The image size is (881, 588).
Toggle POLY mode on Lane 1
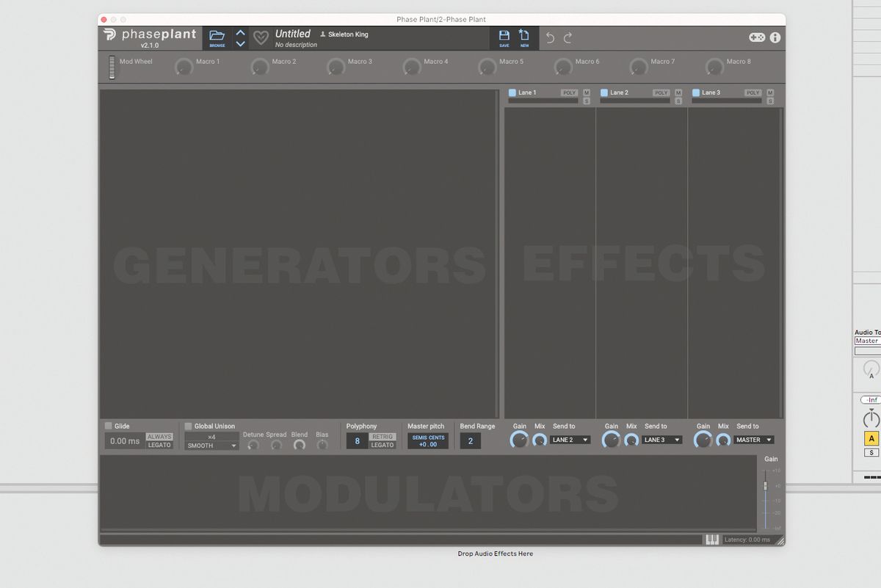569,92
